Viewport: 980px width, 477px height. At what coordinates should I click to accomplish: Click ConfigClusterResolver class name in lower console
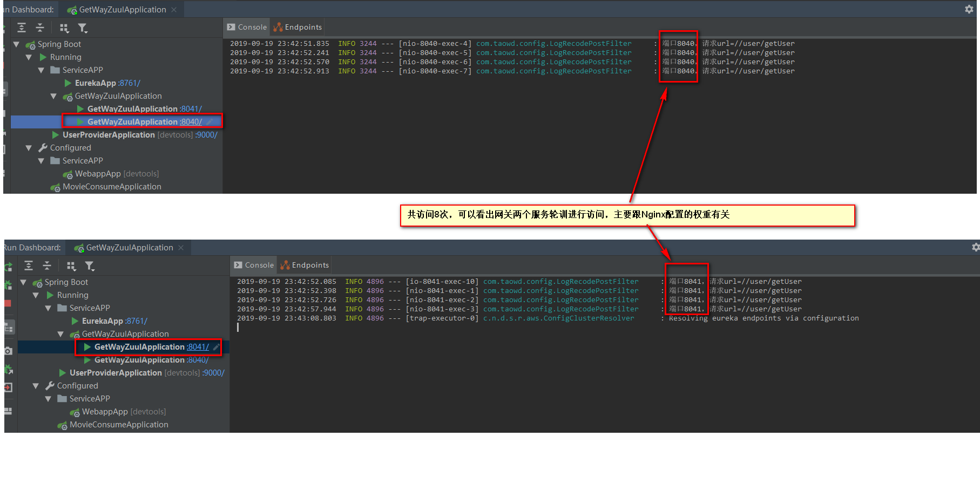point(558,318)
